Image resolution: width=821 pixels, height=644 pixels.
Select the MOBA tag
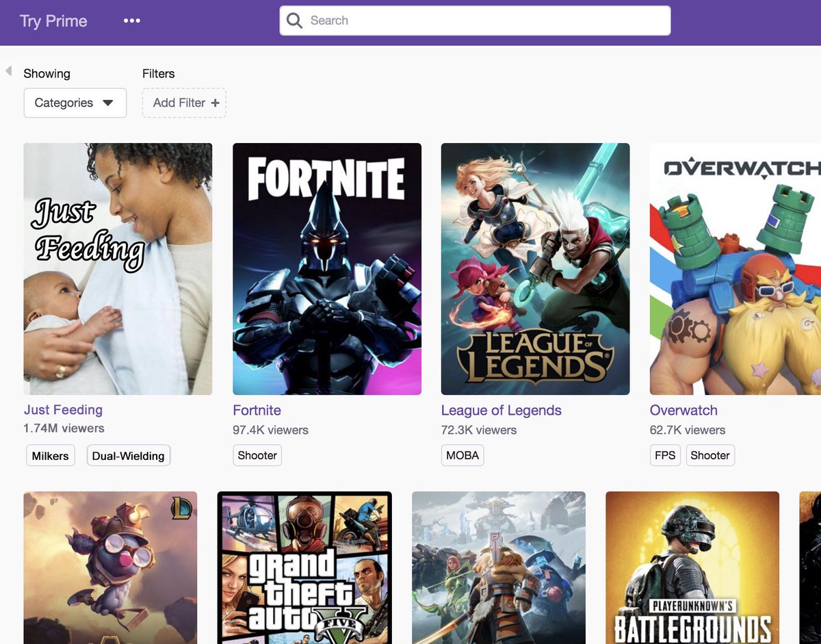pyautogui.click(x=462, y=455)
